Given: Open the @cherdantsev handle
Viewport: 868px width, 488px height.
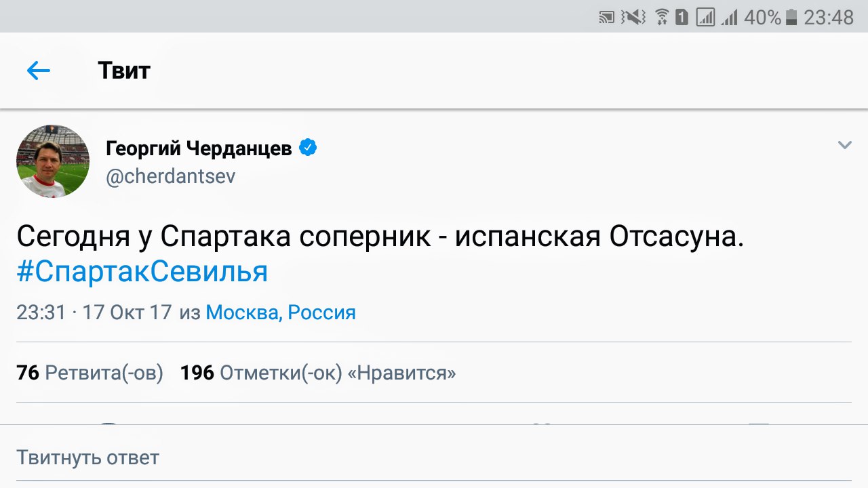Looking at the screenshot, I should [171, 176].
